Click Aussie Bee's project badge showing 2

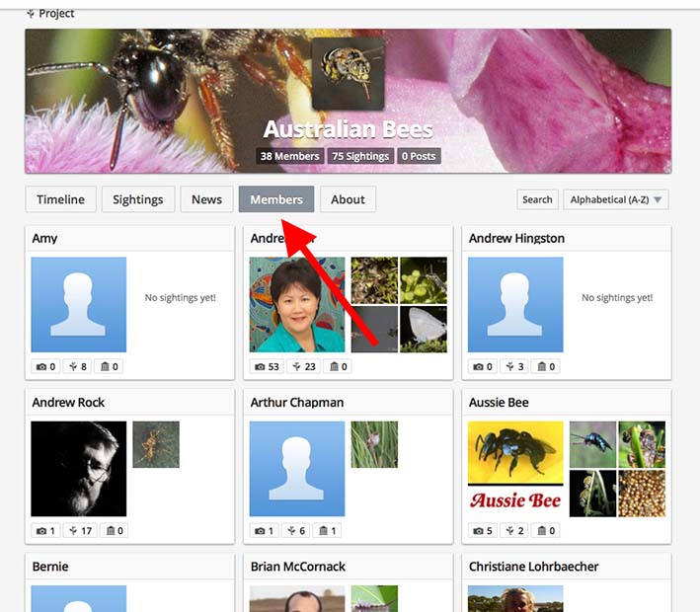(x=514, y=531)
